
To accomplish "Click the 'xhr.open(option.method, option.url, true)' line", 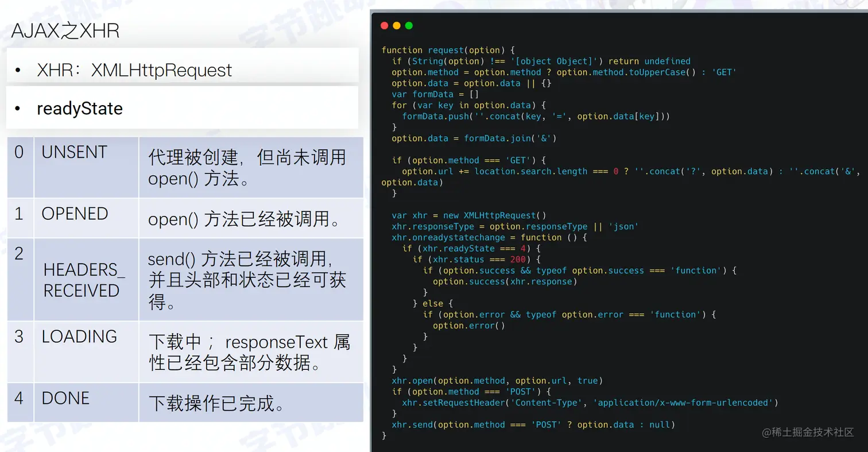I will [497, 381].
